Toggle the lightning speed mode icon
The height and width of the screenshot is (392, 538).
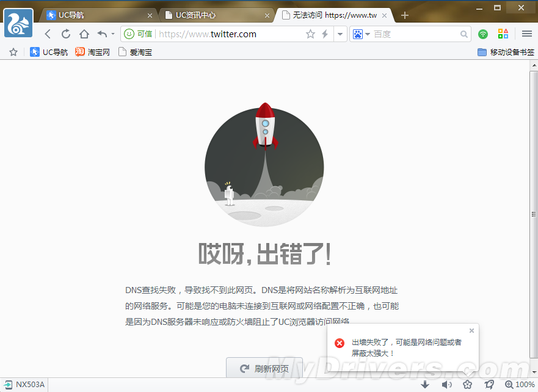(x=325, y=34)
